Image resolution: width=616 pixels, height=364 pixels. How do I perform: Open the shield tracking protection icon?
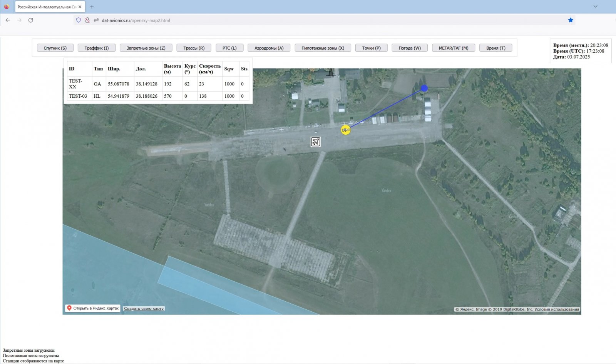click(x=79, y=20)
